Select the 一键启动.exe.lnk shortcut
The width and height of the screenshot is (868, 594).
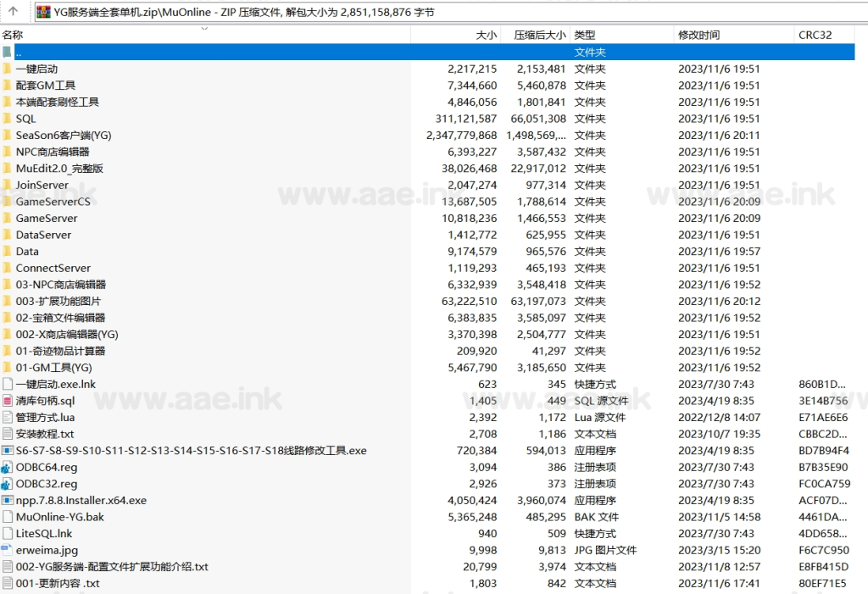click(55, 384)
